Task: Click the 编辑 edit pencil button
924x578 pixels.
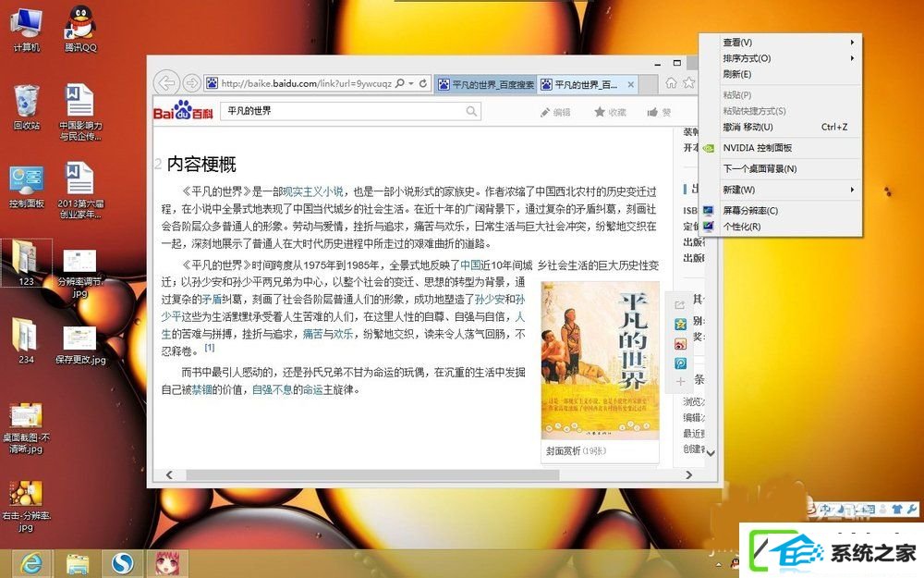Action: (555, 112)
